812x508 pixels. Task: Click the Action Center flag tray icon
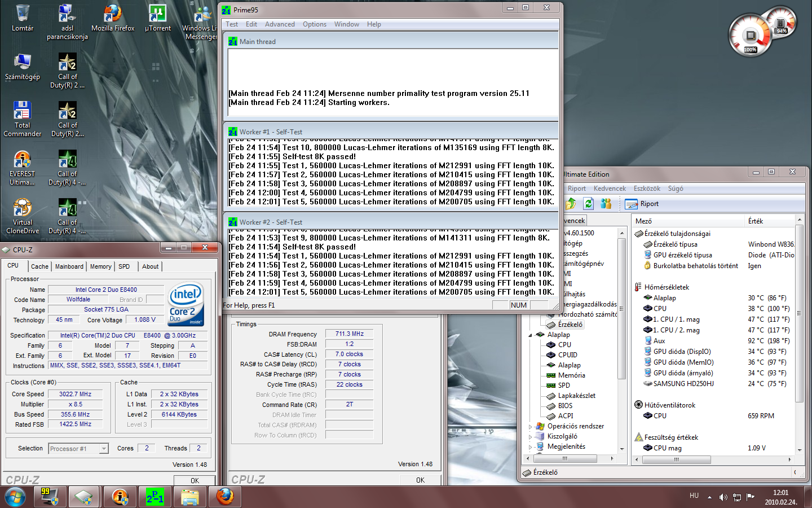[x=750, y=497]
